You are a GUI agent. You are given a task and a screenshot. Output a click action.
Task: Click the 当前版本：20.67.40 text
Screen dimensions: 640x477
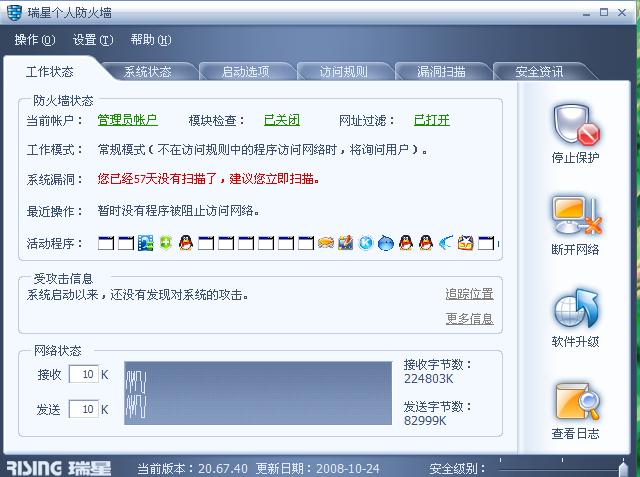[x=193, y=468]
